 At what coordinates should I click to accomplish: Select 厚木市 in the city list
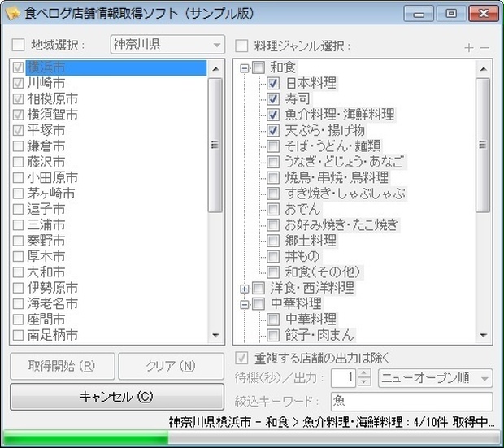coord(46,256)
